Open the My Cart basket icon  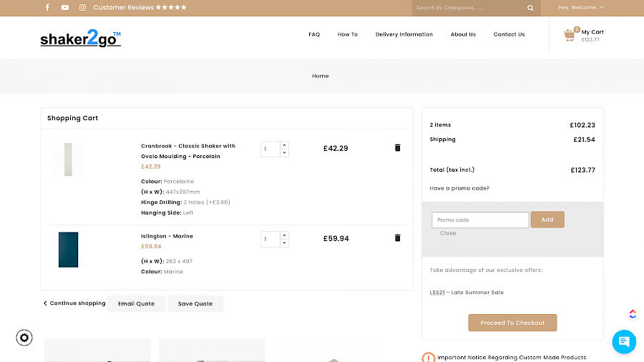click(570, 34)
